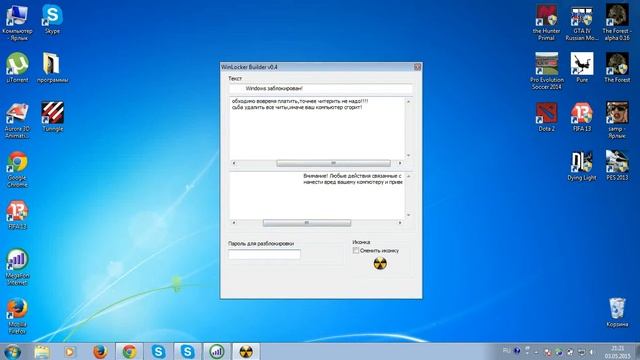Launch the samp shortcut icon
Image resolution: width=640 pixels, height=360 pixels.
617,120
